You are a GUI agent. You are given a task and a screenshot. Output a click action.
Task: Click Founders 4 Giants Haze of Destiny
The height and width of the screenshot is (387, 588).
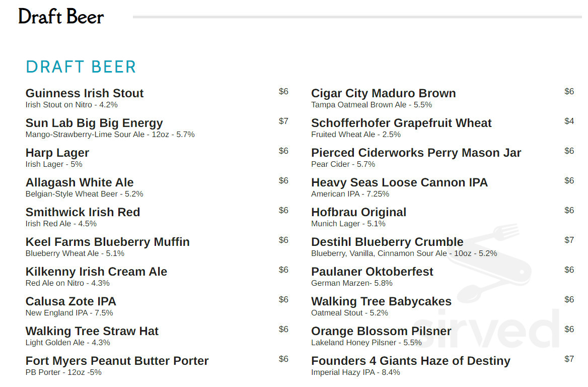pyautogui.click(x=410, y=361)
